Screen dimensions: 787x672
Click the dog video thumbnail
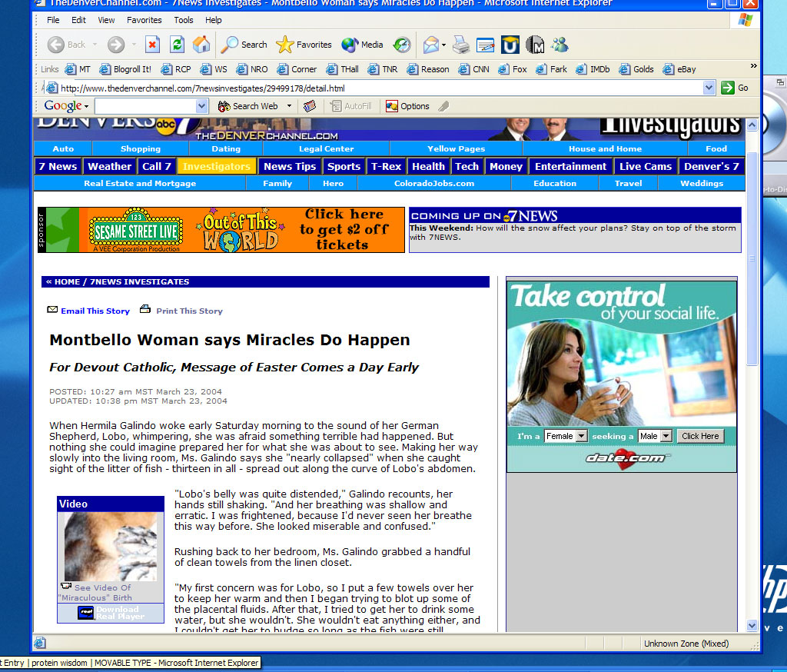[110, 547]
